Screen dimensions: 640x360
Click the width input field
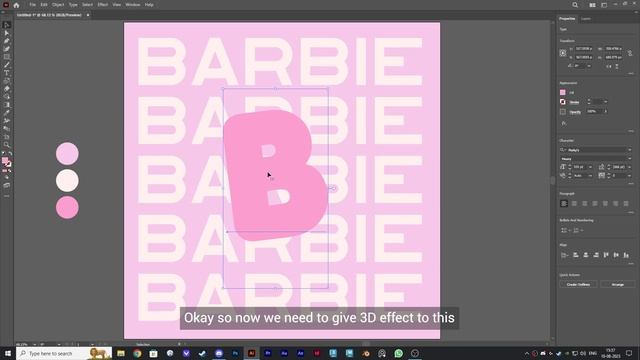(x=613, y=49)
